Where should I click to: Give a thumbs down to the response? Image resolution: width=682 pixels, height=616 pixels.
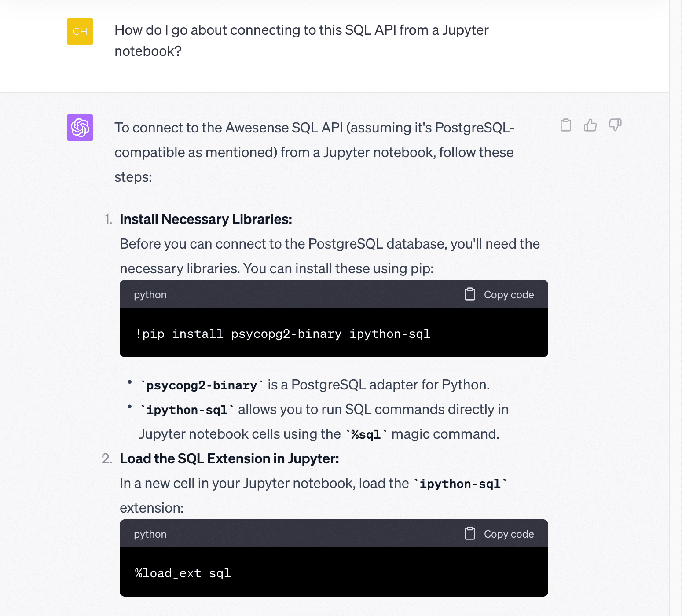click(x=615, y=125)
